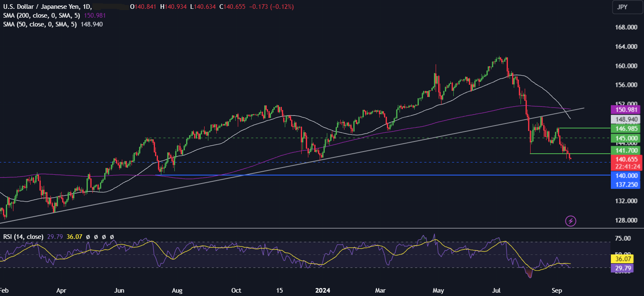
Task: Click May on the time axis
Action: (438, 290)
